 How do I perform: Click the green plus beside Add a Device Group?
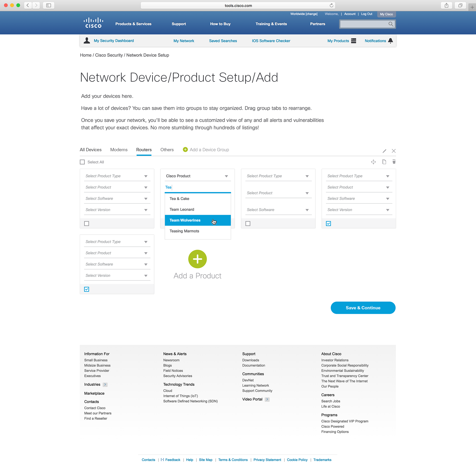point(185,149)
